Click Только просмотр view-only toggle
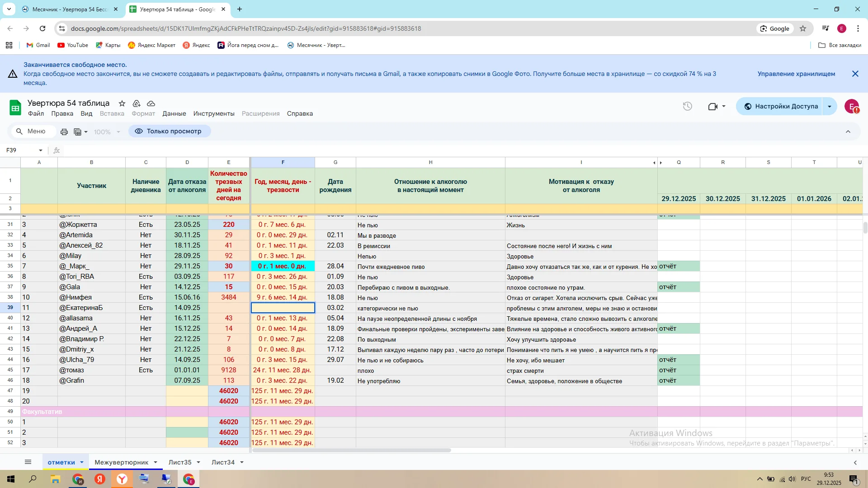The image size is (868, 488). (x=169, y=131)
